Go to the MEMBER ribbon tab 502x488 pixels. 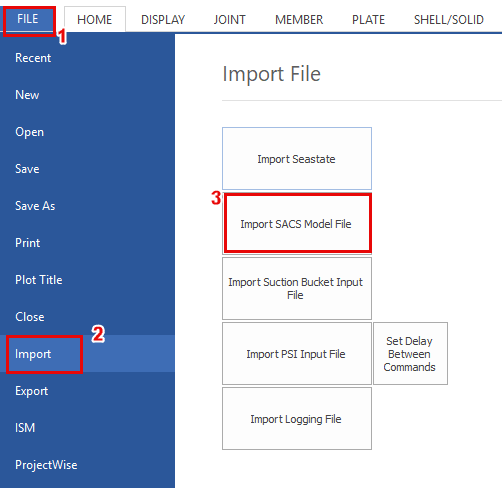(x=299, y=20)
